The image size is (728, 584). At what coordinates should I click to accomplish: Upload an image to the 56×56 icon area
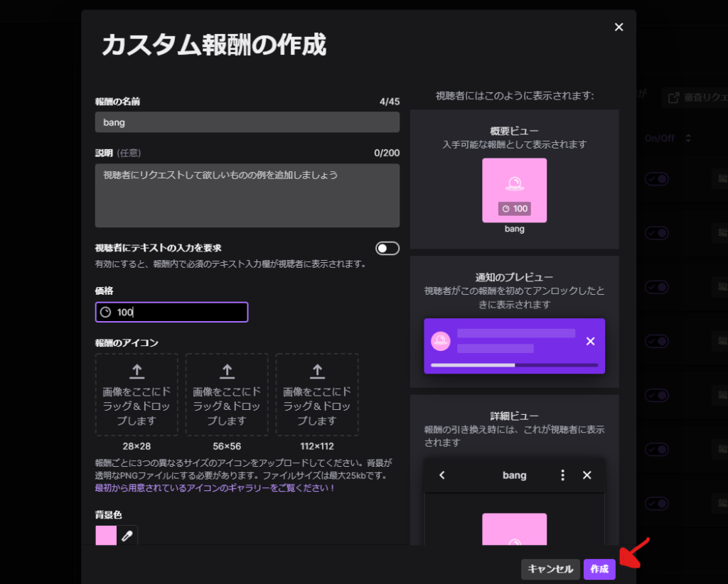pos(227,394)
